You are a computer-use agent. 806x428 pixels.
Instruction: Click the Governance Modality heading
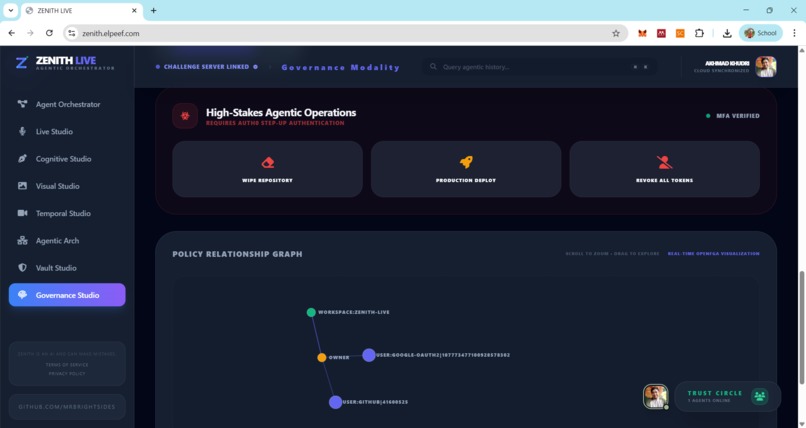tap(340, 67)
